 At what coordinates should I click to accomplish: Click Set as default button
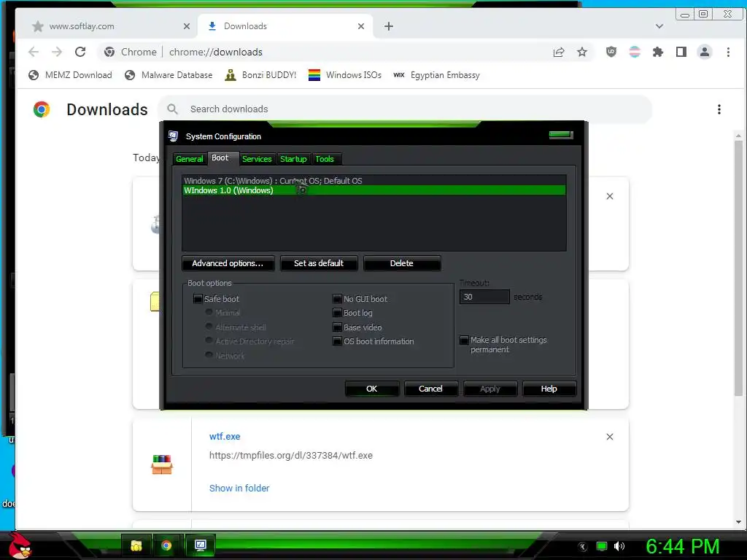coord(319,263)
